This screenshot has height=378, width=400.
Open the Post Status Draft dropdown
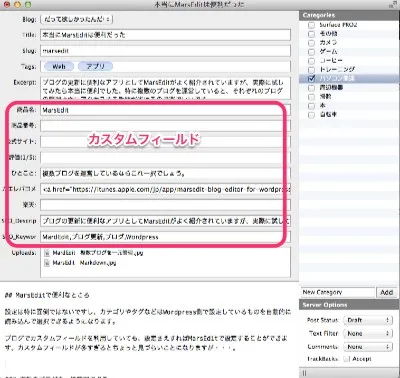pos(368,320)
